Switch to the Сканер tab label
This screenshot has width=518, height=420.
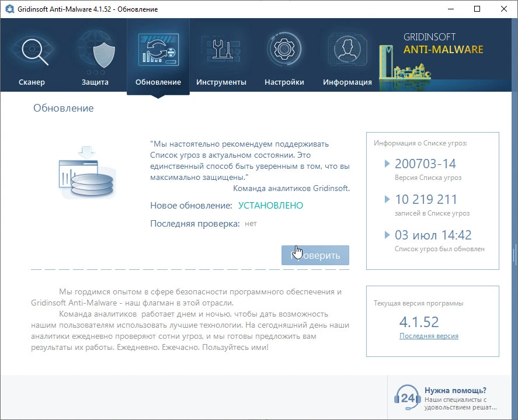tap(32, 82)
